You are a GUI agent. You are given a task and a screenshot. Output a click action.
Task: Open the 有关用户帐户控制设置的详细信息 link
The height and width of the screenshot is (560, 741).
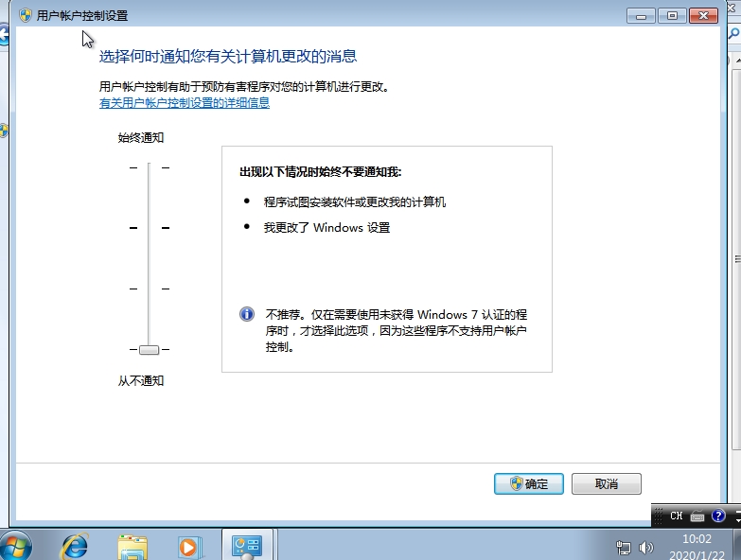(x=185, y=102)
